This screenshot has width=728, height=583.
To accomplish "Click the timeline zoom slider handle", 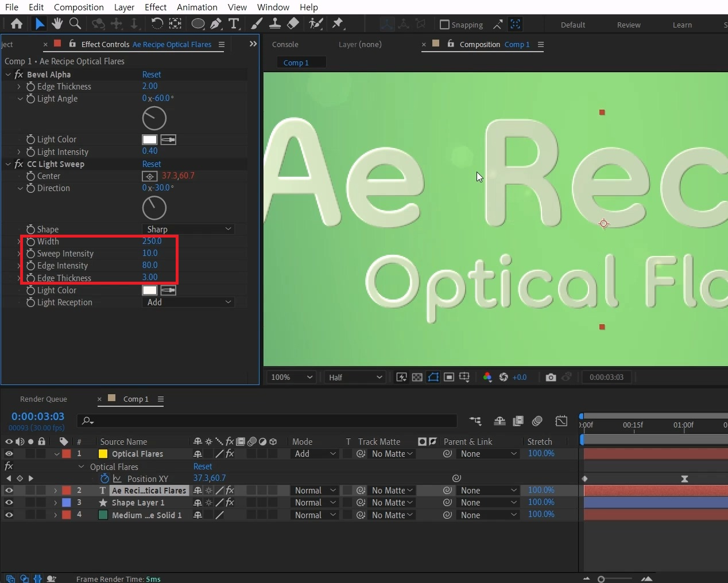I will pyautogui.click(x=601, y=579).
